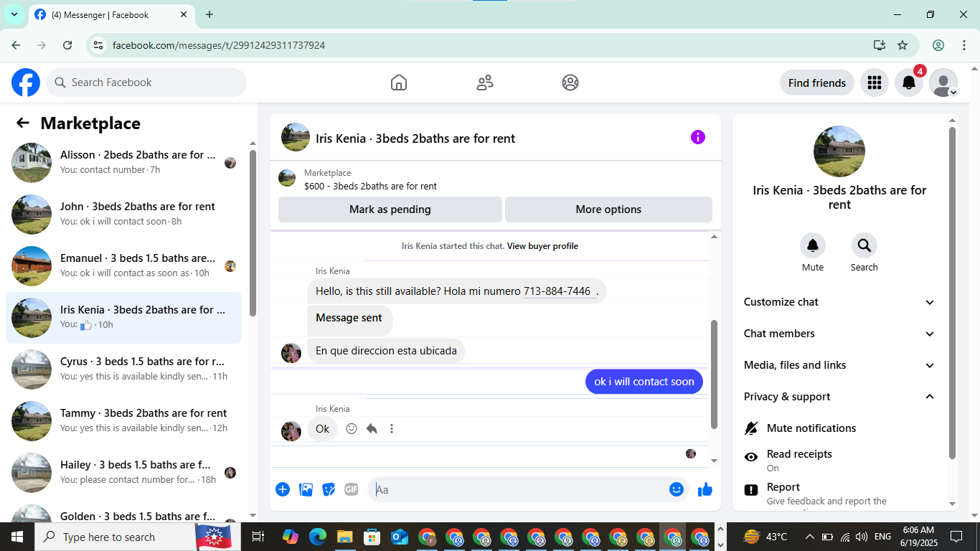Open the John conversation

click(124, 214)
